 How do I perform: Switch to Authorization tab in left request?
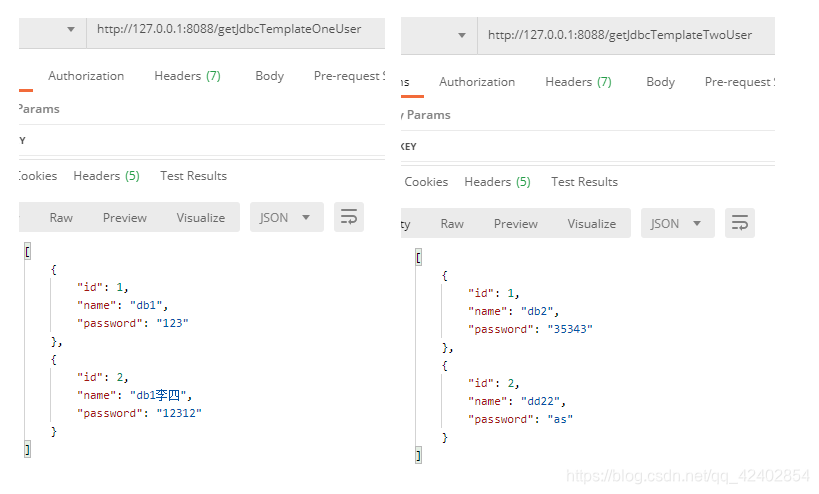click(86, 76)
